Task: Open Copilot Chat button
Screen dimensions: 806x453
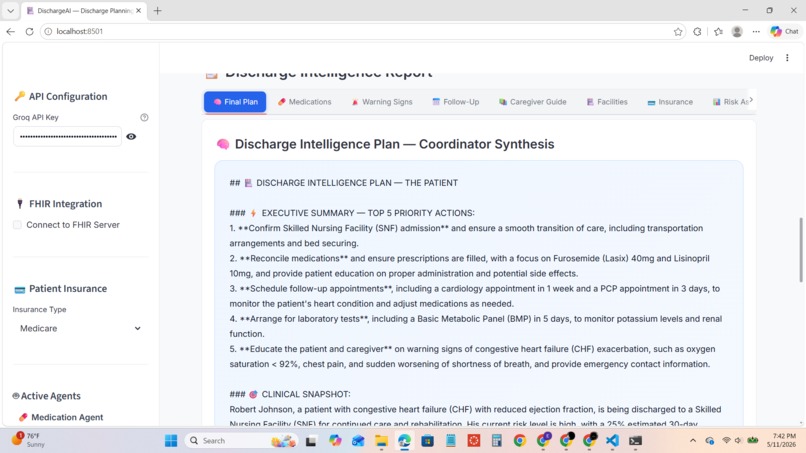Action: pyautogui.click(x=784, y=31)
